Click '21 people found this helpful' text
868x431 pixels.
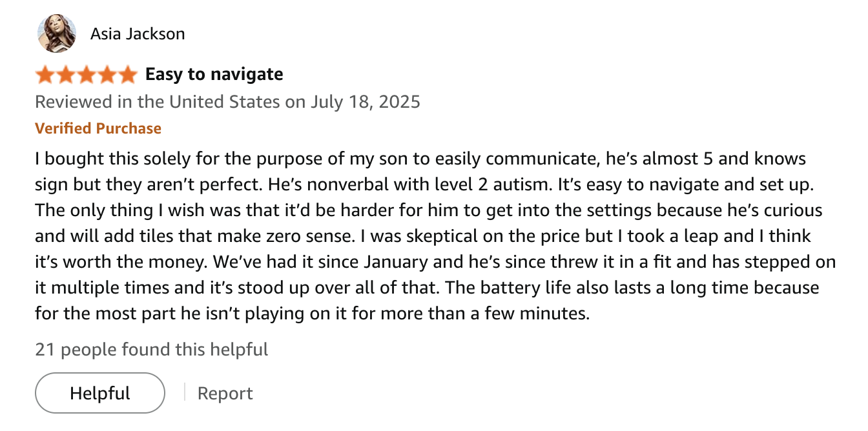pyautogui.click(x=152, y=350)
